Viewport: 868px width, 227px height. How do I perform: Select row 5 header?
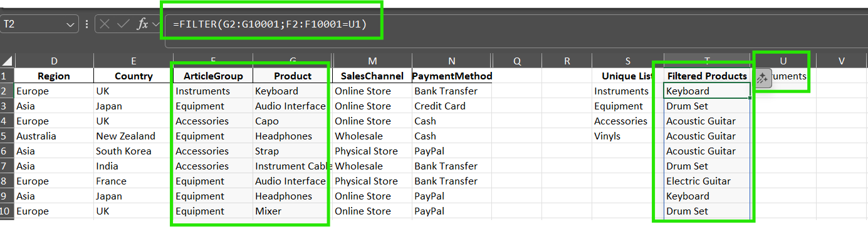click(8, 136)
